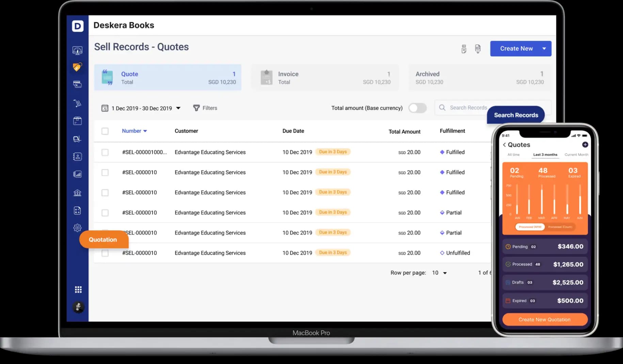Tap the clock icon on the phone Pending row
This screenshot has width=623, height=364.
point(508,247)
